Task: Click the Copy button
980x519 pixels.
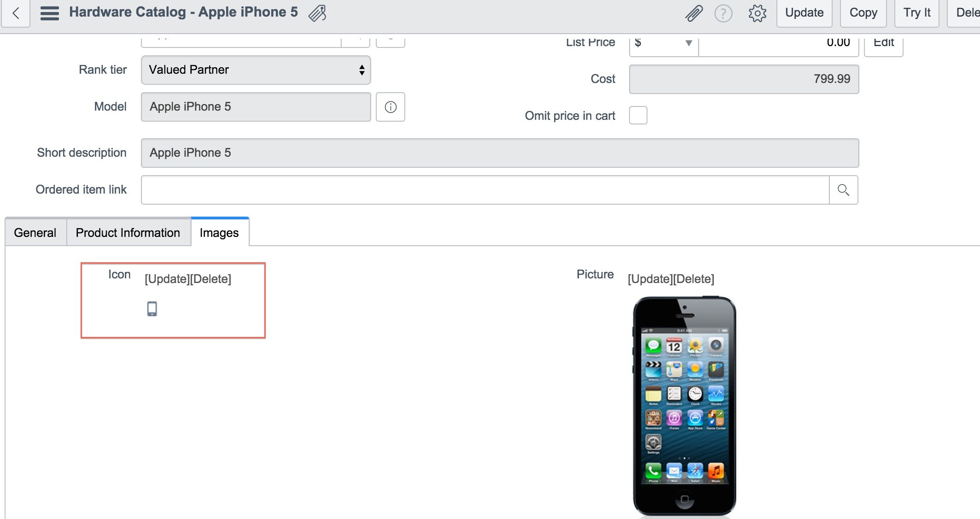Action: point(863,13)
